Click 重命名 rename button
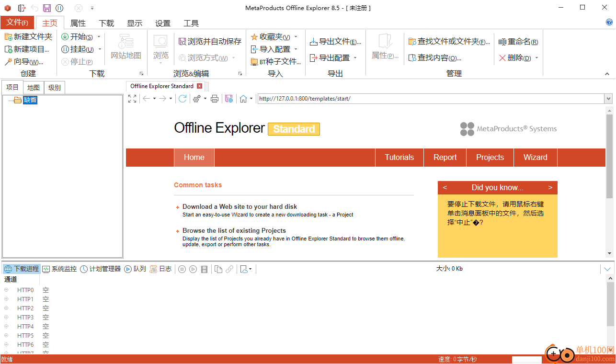Image resolution: width=616 pixels, height=364 pixels. (518, 42)
